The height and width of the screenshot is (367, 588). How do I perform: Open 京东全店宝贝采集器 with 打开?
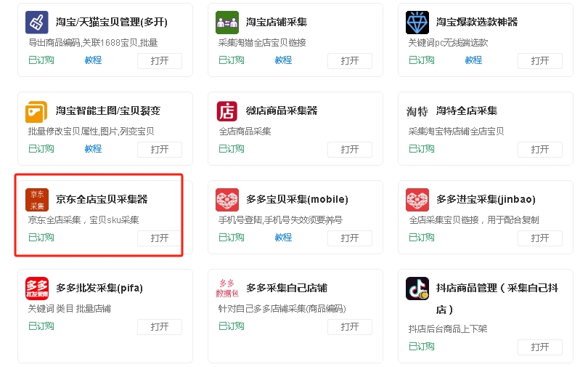tap(160, 238)
